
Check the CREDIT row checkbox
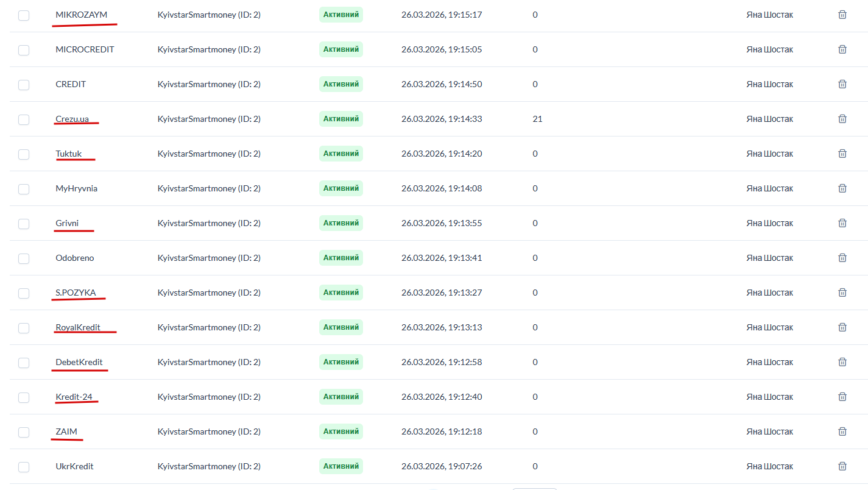pos(24,85)
